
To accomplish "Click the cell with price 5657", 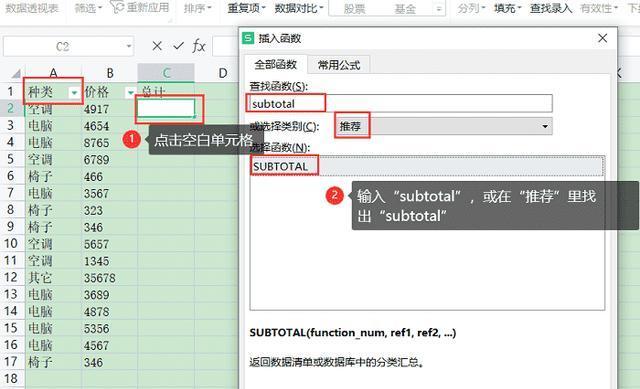I will [x=110, y=244].
